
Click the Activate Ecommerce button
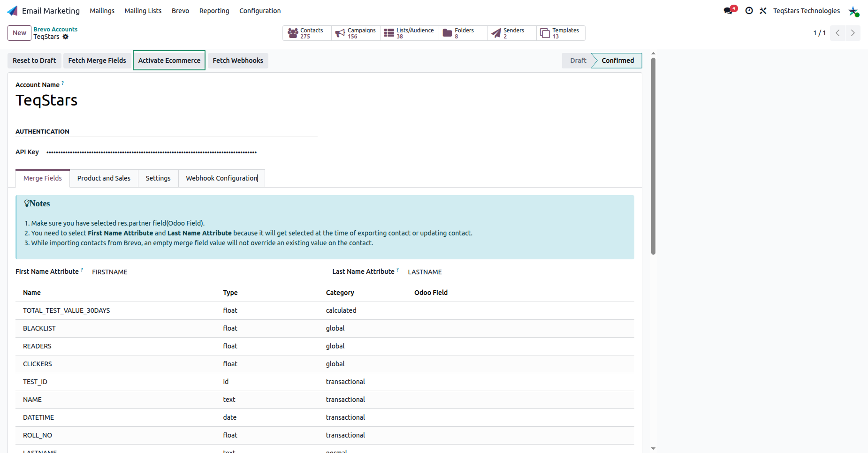pyautogui.click(x=169, y=60)
